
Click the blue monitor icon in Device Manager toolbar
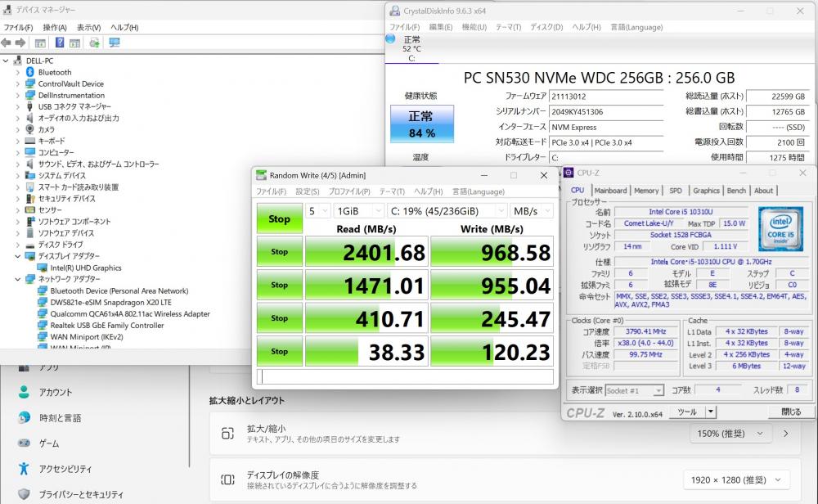(x=115, y=43)
